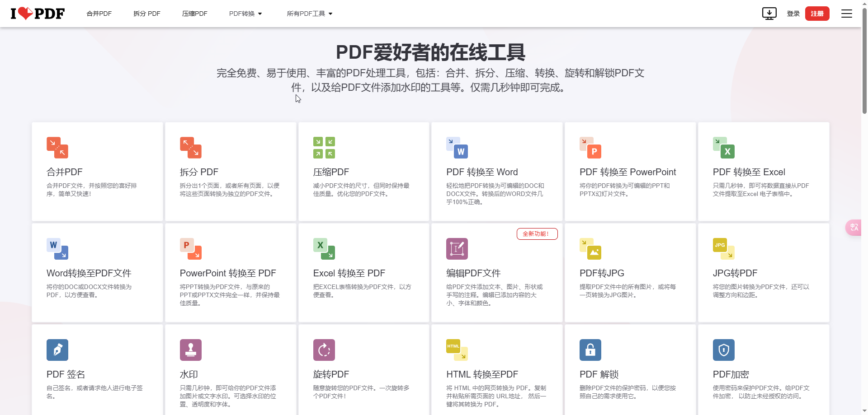
Task: Click the red 注册 button
Action: pyautogui.click(x=817, y=14)
